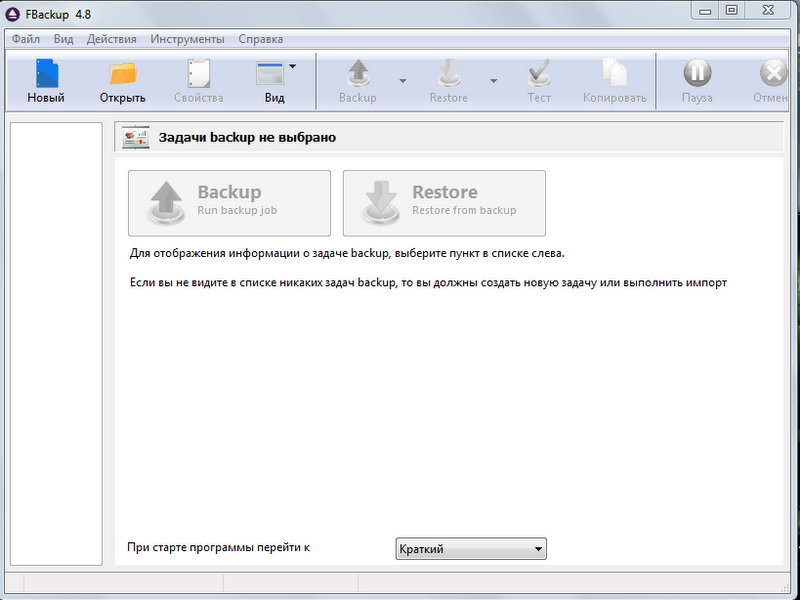Viewport: 800px width, 600px height.
Task: Click the presentation icon beside 'Задачи backup не выбрано'
Action: [136, 137]
